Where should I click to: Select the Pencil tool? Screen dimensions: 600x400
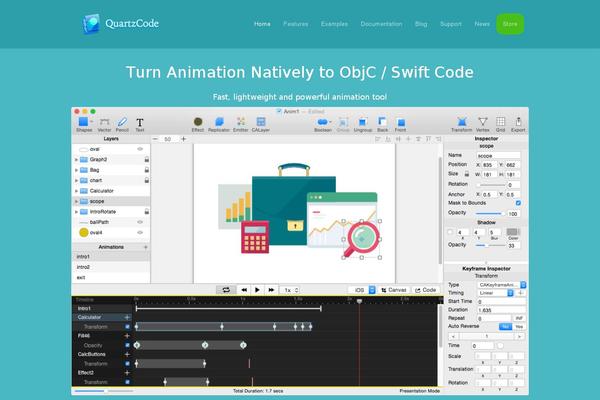[x=122, y=122]
